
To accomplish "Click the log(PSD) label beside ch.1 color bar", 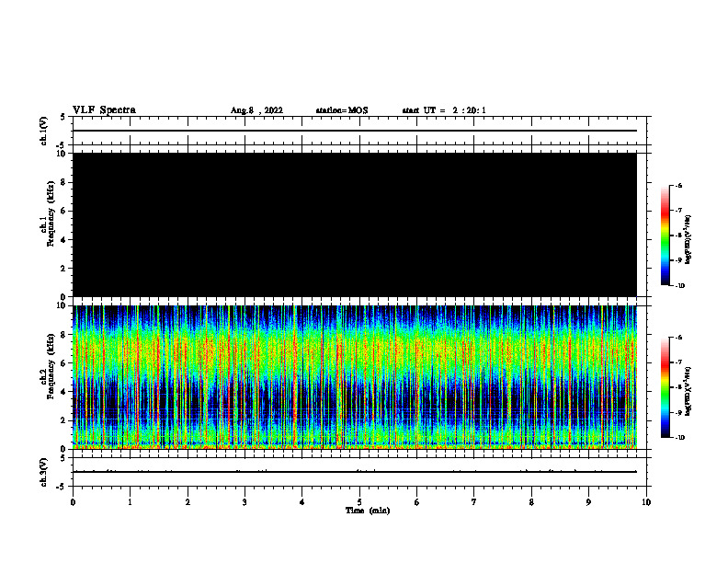I will pyautogui.click(x=688, y=239).
